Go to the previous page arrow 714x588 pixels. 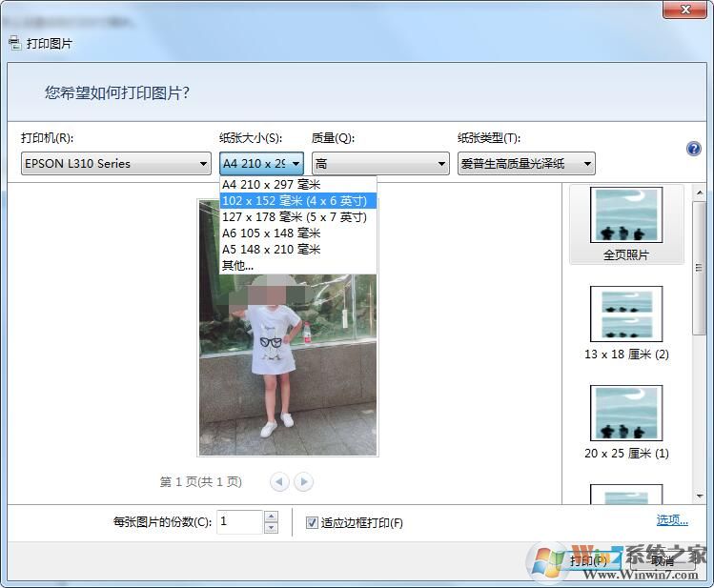coord(279,482)
